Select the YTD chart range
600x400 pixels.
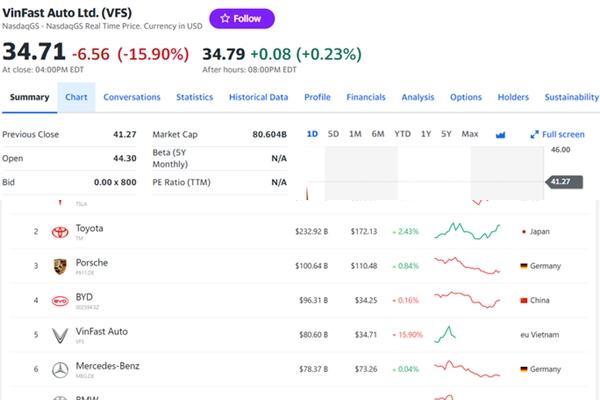[402, 134]
